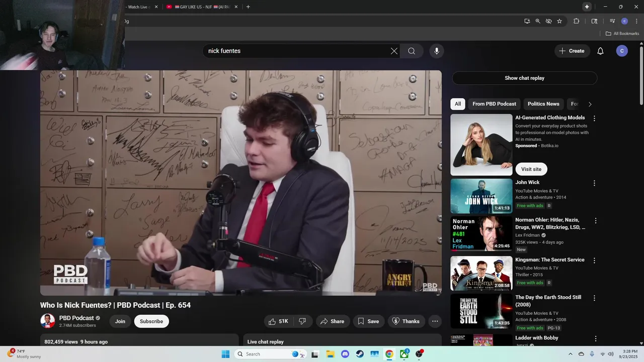Open the zoom magnifier in address bar
Viewport: 644px width, 362px height.
pyautogui.click(x=538, y=21)
